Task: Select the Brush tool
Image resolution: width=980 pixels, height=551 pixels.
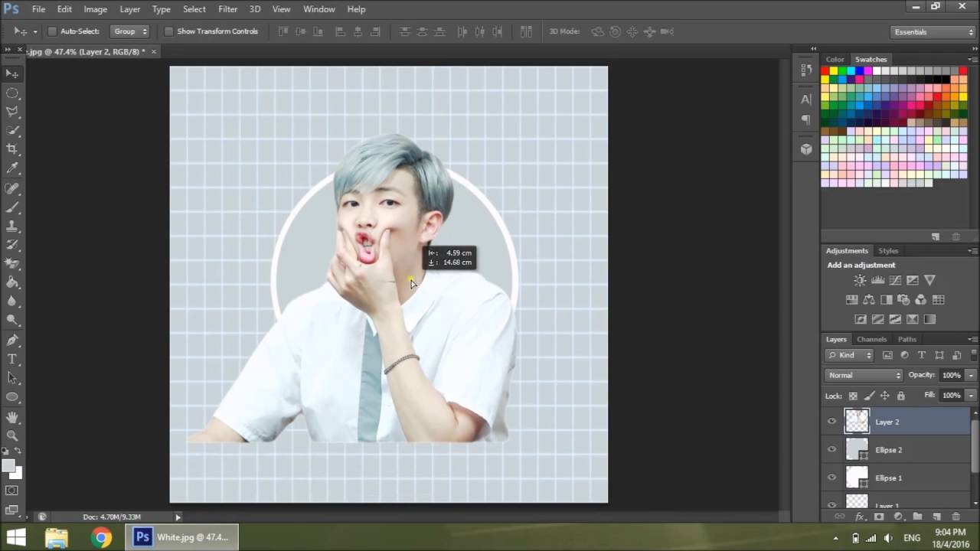Action: [12, 207]
